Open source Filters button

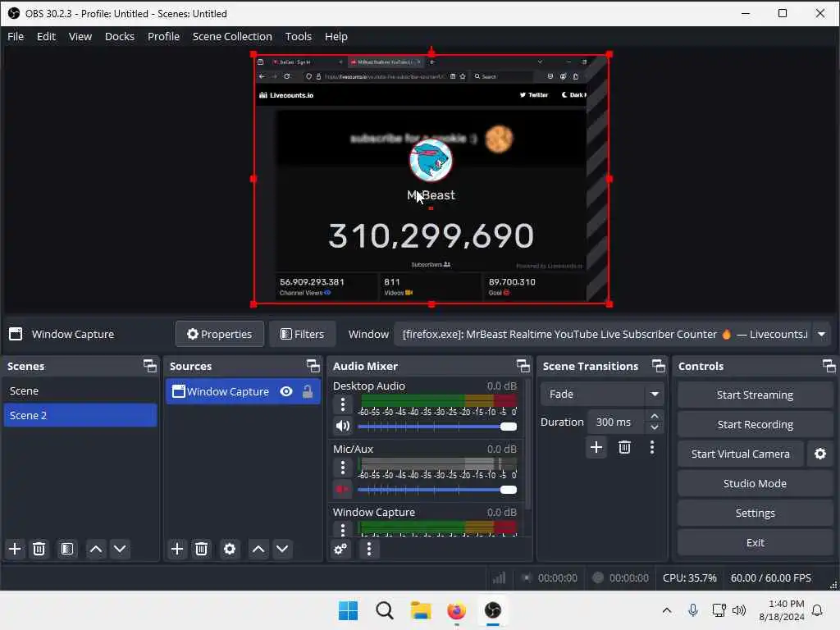tap(302, 334)
